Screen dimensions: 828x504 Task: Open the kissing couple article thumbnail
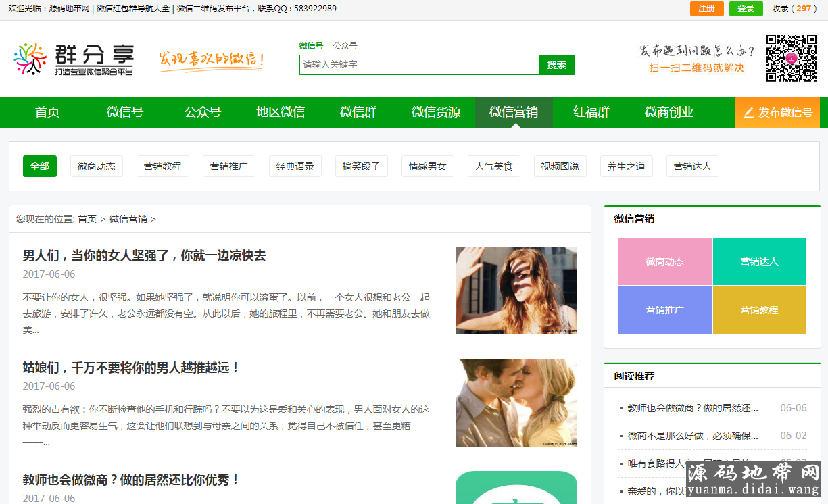click(x=516, y=403)
